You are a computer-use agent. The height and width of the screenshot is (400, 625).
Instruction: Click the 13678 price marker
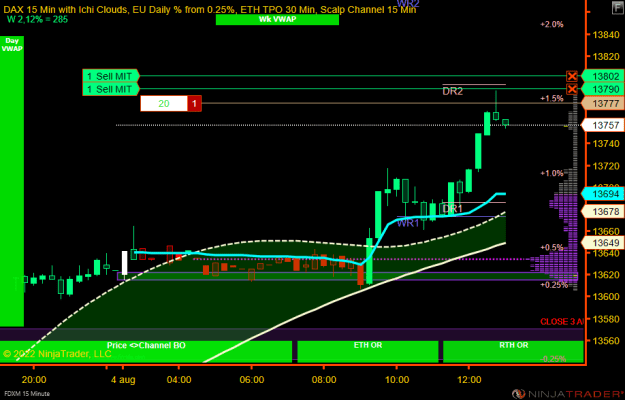point(603,212)
